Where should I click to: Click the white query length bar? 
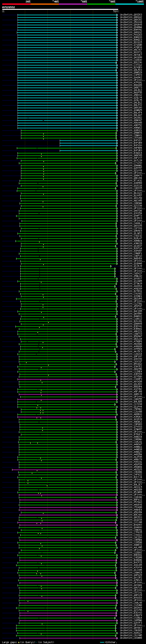[60, 9]
